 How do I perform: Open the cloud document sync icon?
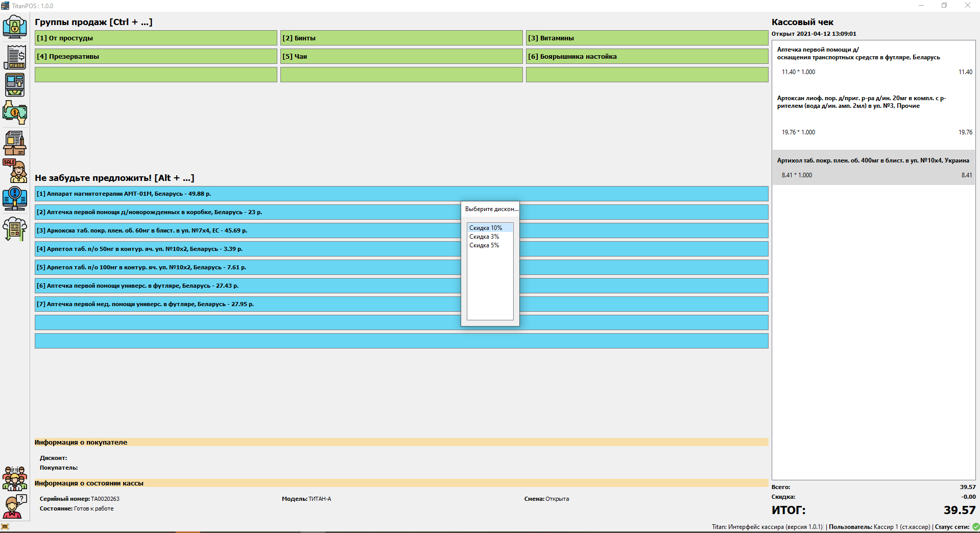[15, 228]
